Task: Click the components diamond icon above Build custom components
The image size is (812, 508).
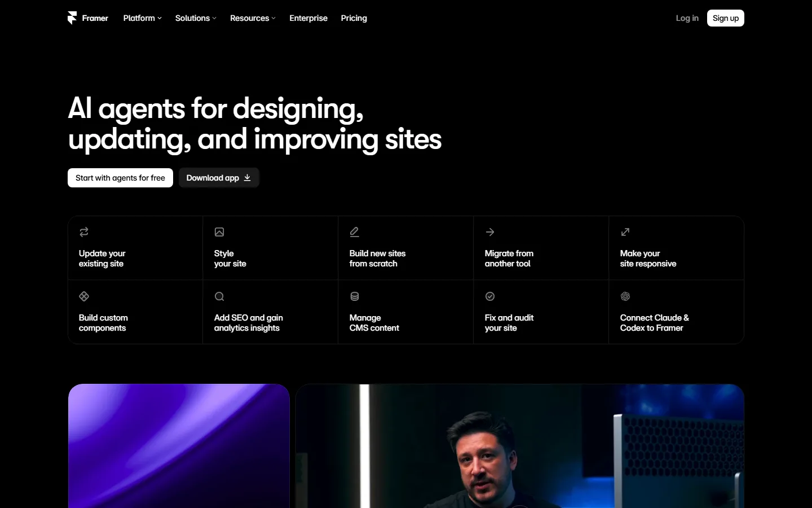Action: click(x=84, y=296)
